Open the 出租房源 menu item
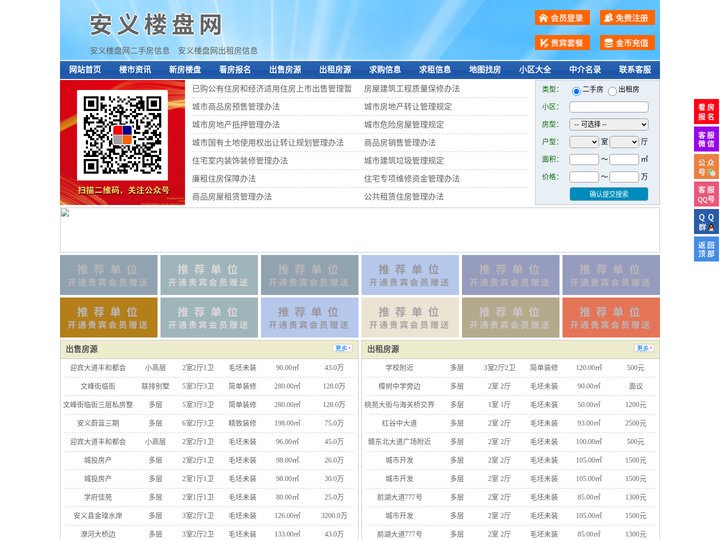Viewport: 720px width, 540px height. (x=335, y=70)
